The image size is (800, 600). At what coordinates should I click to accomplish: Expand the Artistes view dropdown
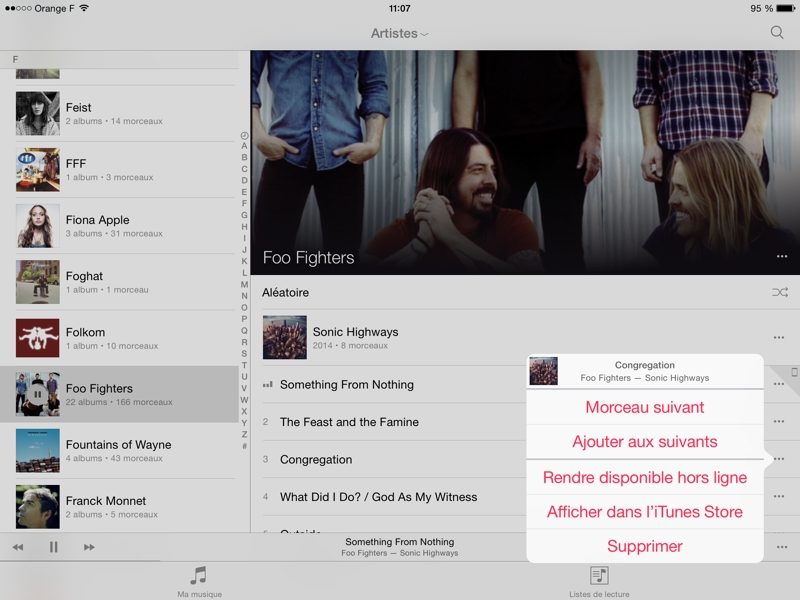click(x=399, y=33)
